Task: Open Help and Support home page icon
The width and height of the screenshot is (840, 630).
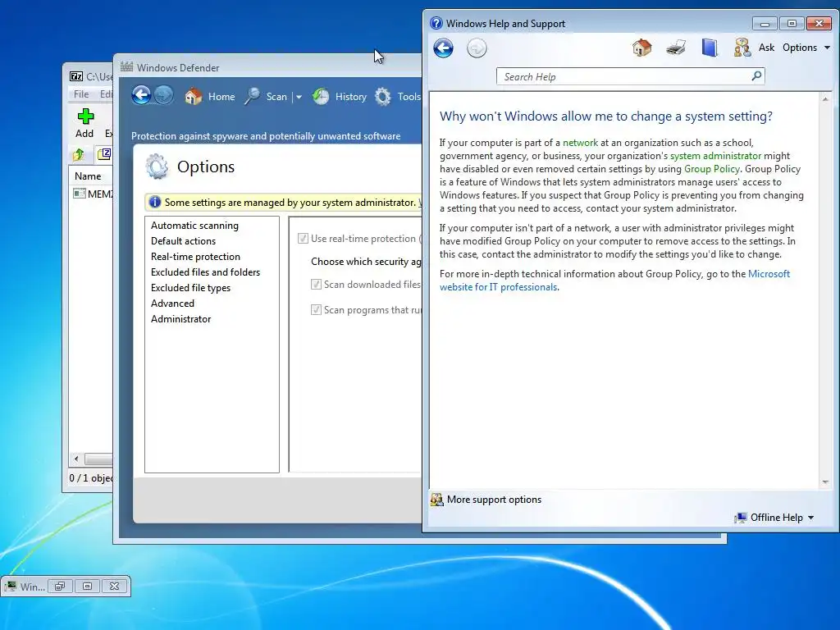Action: point(641,48)
